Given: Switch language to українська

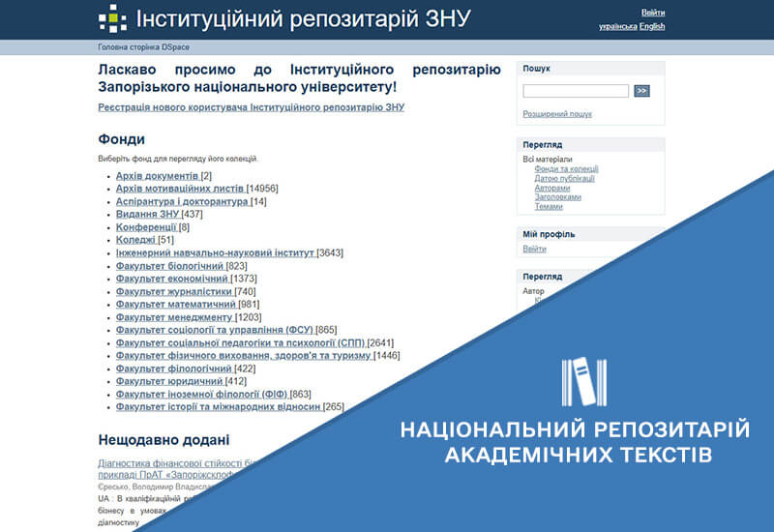Looking at the screenshot, I should 617,26.
